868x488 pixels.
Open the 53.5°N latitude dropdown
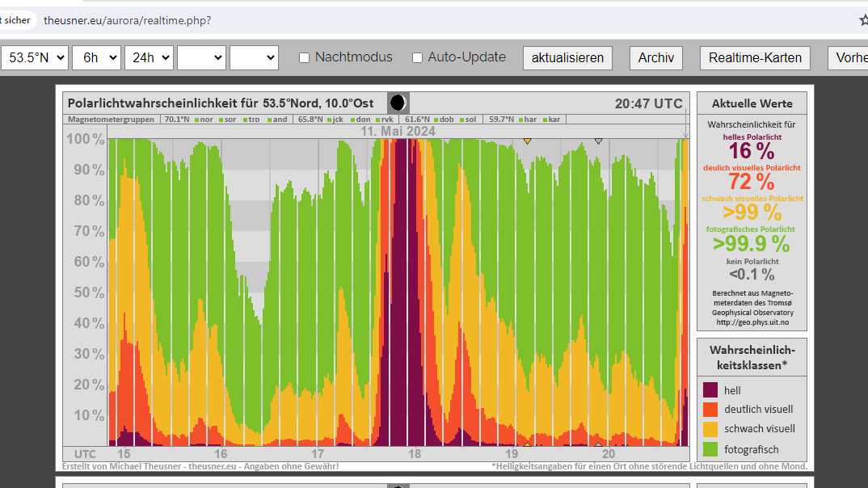point(35,57)
